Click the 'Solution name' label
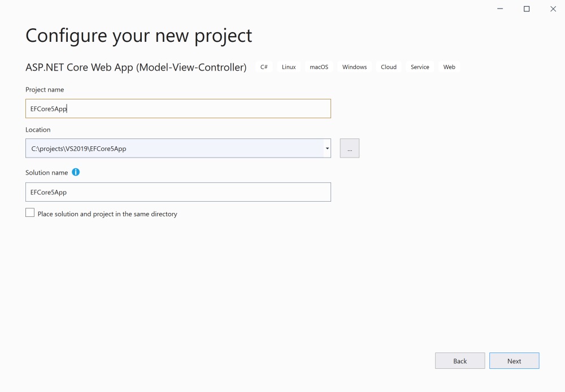Image resolution: width=565 pixels, height=392 pixels. click(46, 173)
